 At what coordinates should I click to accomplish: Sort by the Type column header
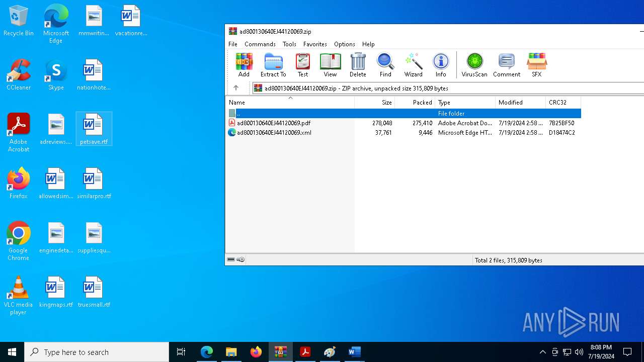point(465,103)
